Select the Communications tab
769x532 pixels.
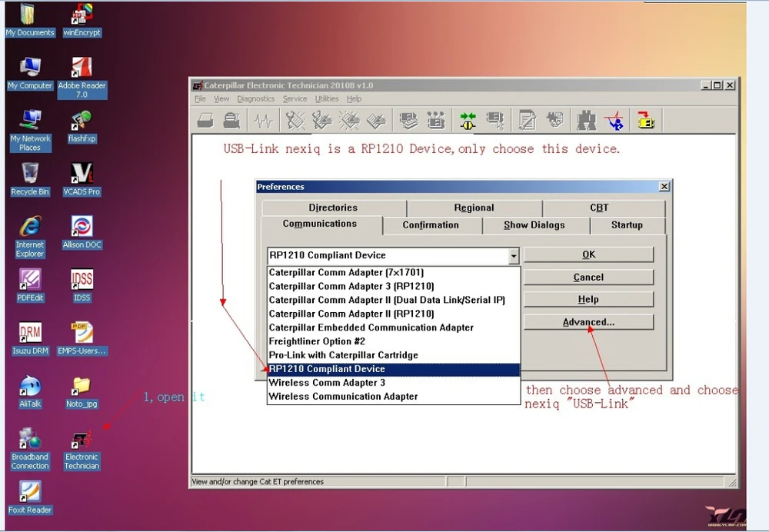tap(320, 224)
